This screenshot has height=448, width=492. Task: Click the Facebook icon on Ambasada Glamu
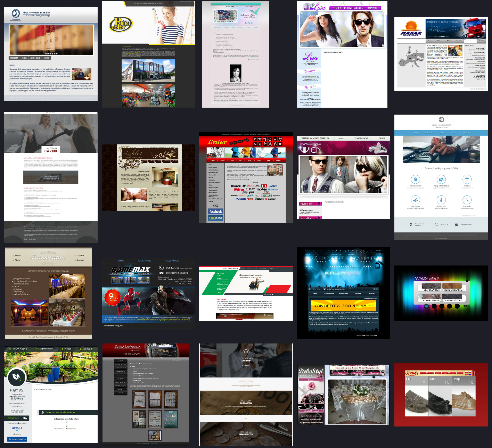pos(246,23)
